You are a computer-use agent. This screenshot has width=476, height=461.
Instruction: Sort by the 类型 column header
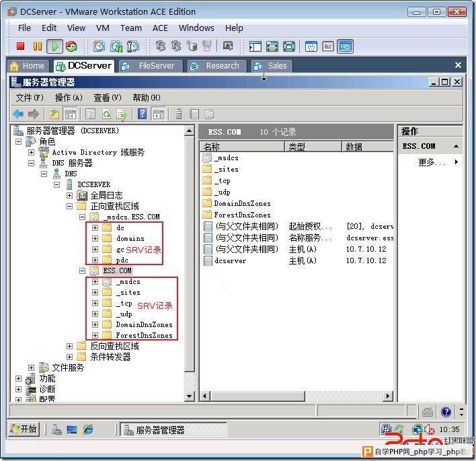[x=313, y=147]
